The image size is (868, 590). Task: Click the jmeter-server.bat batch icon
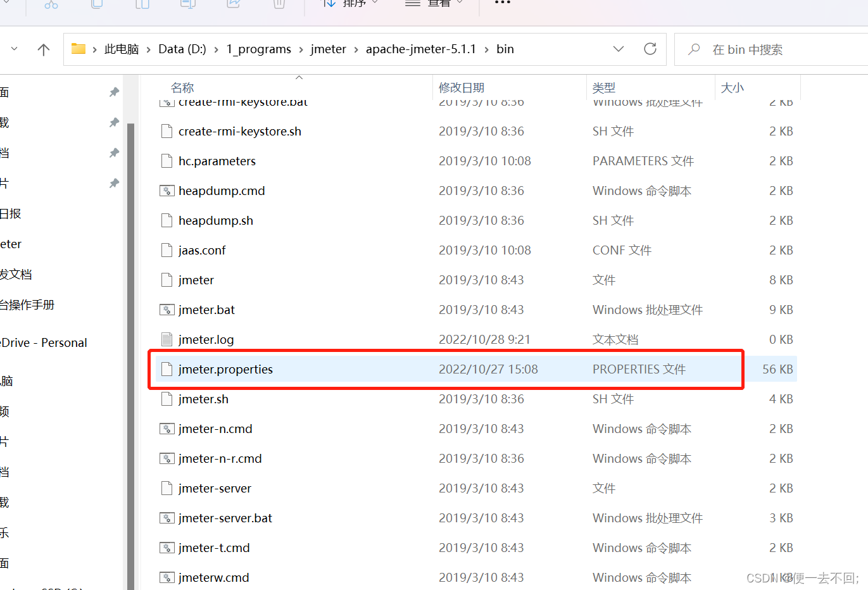[167, 518]
